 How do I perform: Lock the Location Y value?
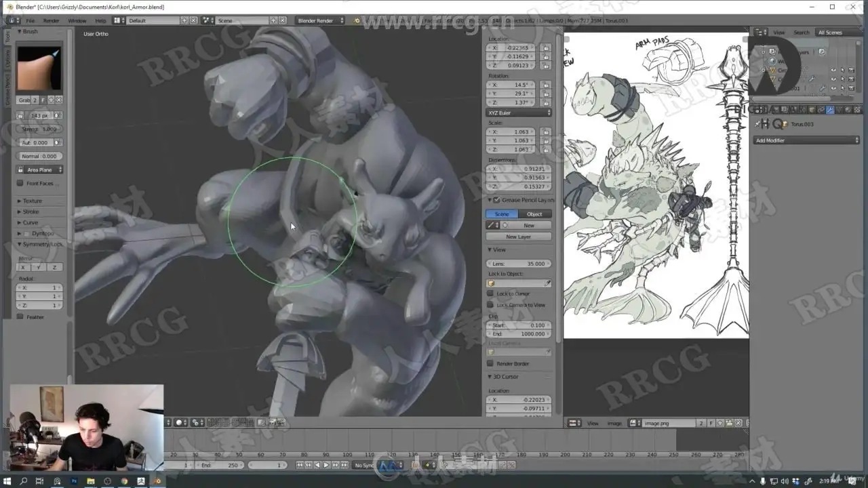click(x=546, y=57)
